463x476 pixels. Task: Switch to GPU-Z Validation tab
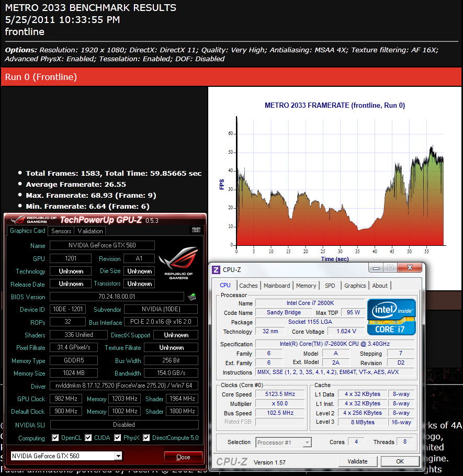[90, 231]
